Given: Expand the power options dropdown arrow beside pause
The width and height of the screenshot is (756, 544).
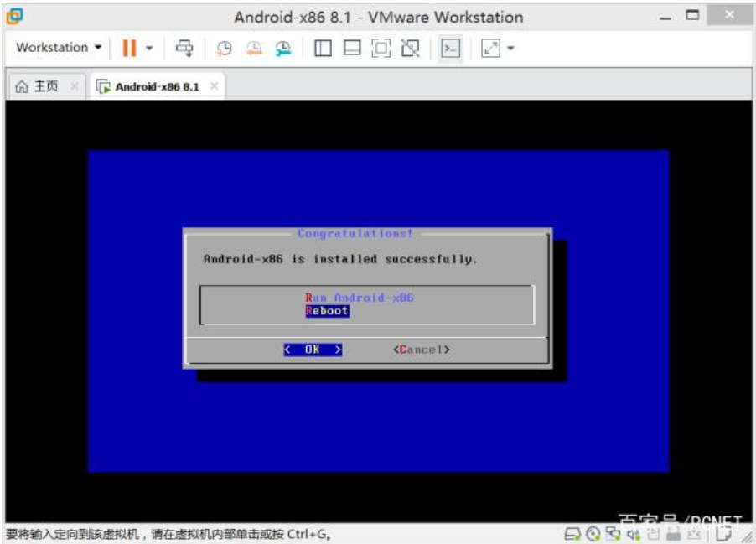Looking at the screenshot, I should click(x=149, y=48).
